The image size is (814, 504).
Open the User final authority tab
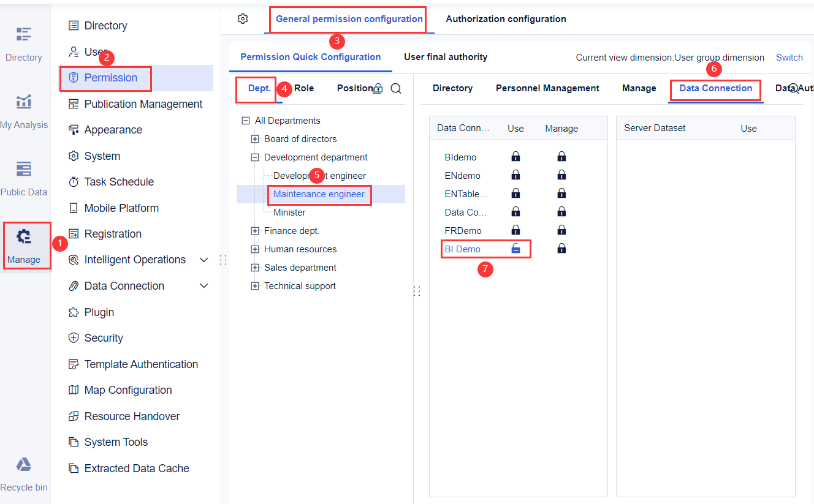[x=446, y=57]
